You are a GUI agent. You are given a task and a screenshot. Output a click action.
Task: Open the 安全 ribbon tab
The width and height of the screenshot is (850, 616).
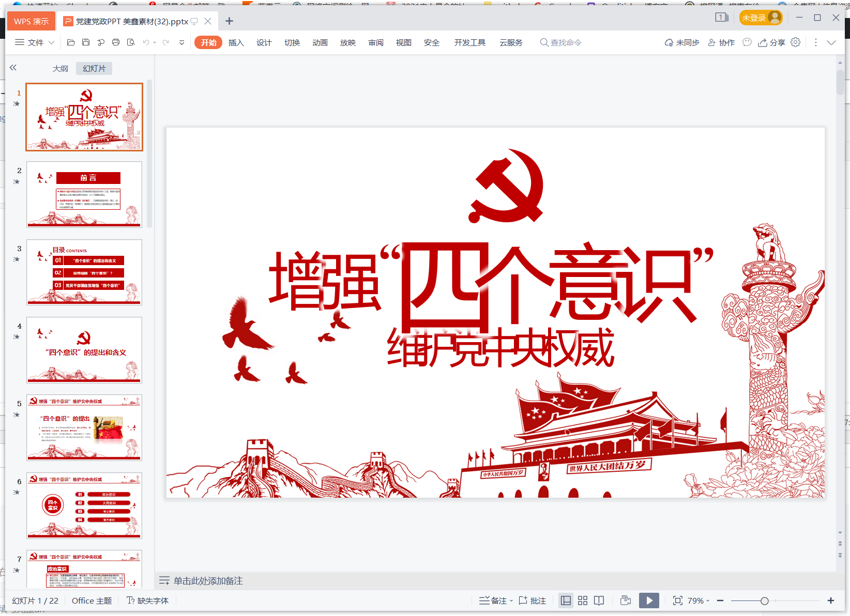tap(432, 42)
